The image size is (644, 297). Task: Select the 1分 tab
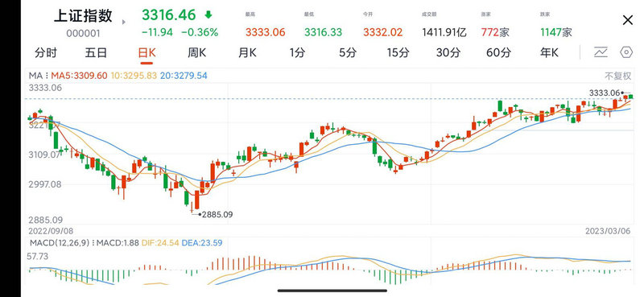pos(297,52)
